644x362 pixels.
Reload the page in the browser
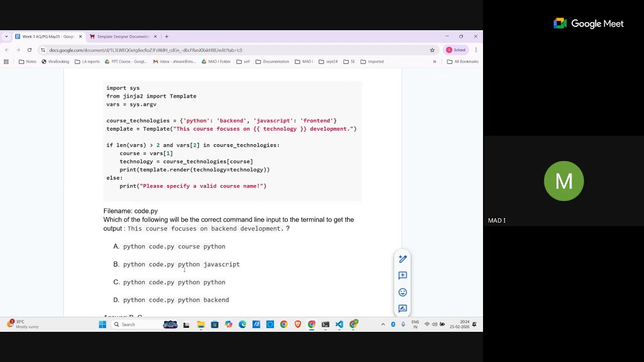30,50
